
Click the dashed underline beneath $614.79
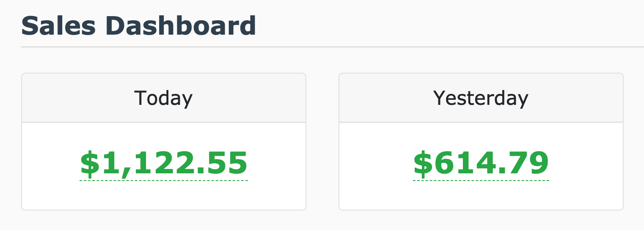(x=481, y=181)
